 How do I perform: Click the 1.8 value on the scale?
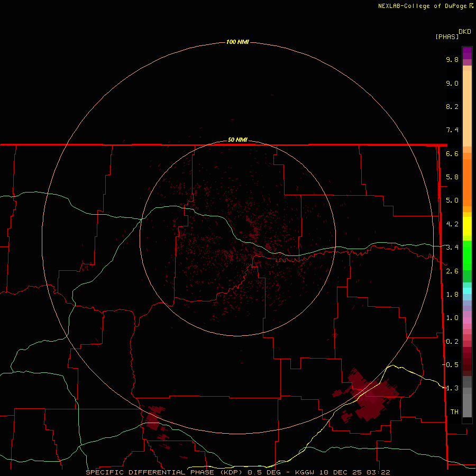click(452, 295)
